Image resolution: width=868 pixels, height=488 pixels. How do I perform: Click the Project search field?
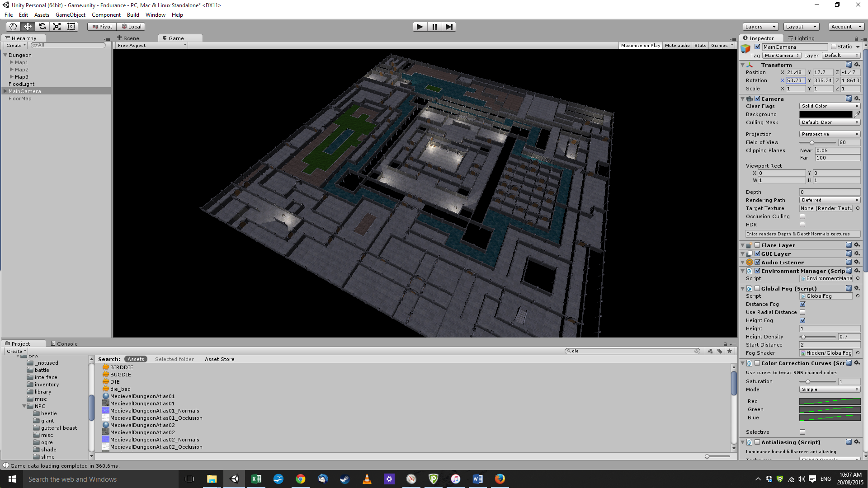point(633,351)
